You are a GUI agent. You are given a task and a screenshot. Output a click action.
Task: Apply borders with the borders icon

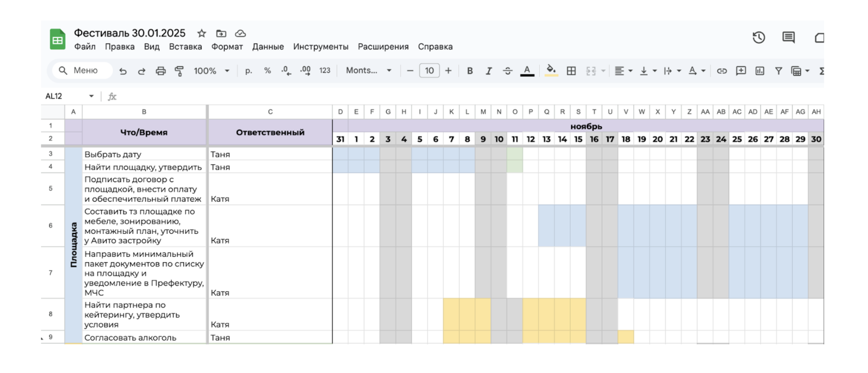[x=571, y=70]
